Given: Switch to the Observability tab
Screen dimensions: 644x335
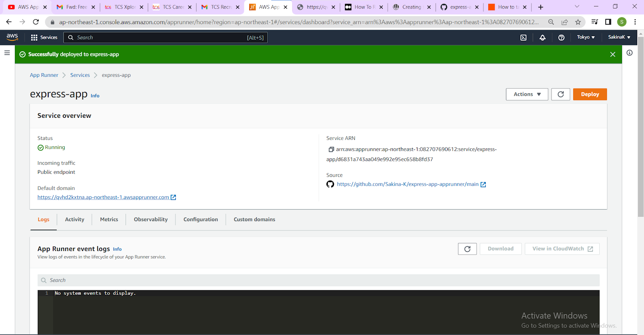Looking at the screenshot, I should click(x=151, y=220).
